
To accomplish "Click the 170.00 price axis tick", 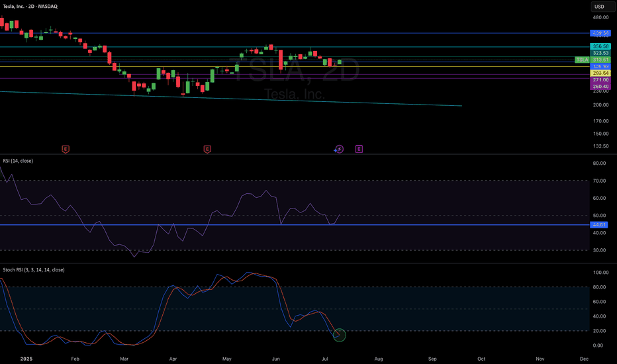I will tap(601, 121).
